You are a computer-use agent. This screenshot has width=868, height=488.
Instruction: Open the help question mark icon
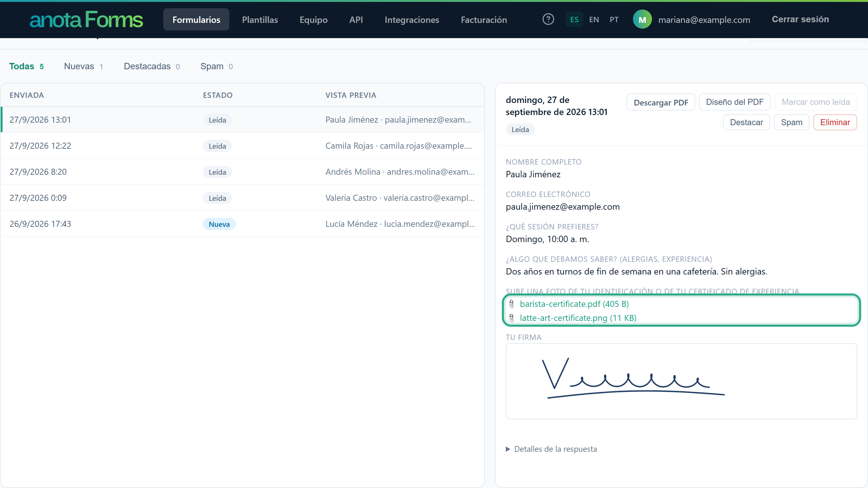point(548,19)
